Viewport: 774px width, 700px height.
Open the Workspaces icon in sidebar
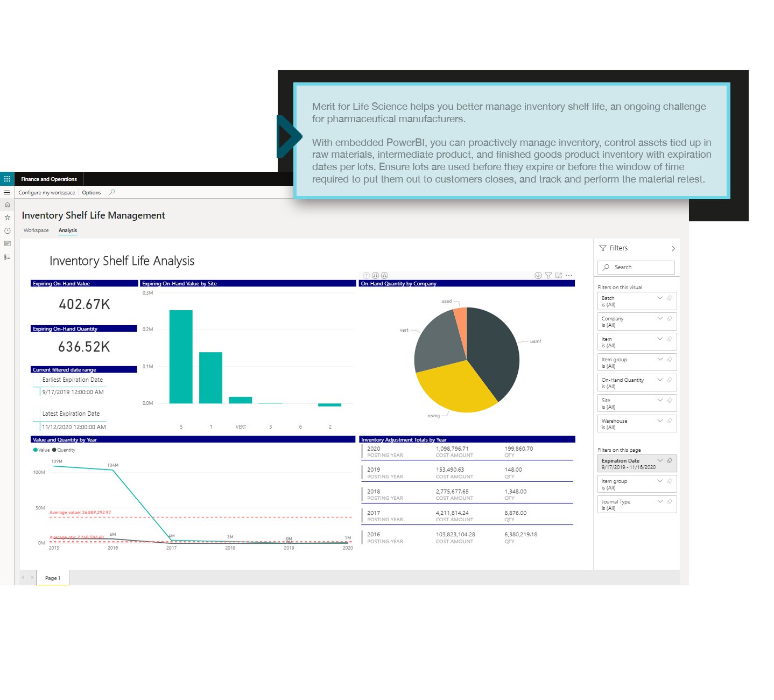[7, 243]
